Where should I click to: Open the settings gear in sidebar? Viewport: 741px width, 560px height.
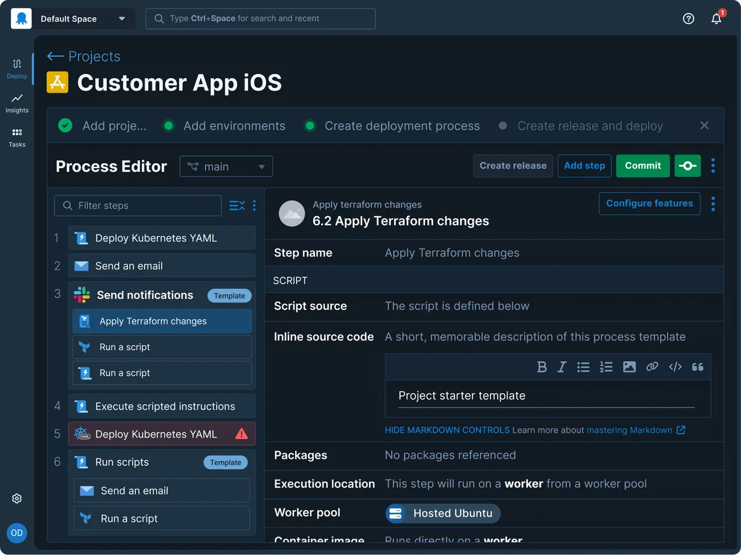pyautogui.click(x=17, y=498)
